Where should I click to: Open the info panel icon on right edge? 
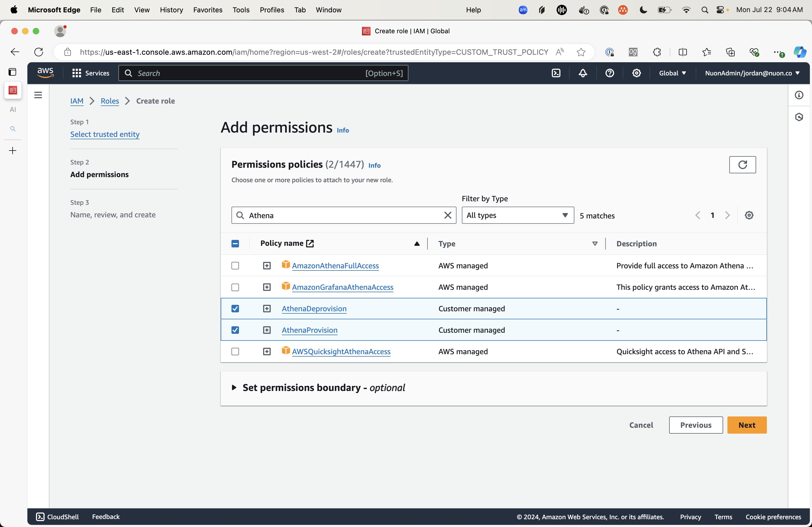pos(799,95)
